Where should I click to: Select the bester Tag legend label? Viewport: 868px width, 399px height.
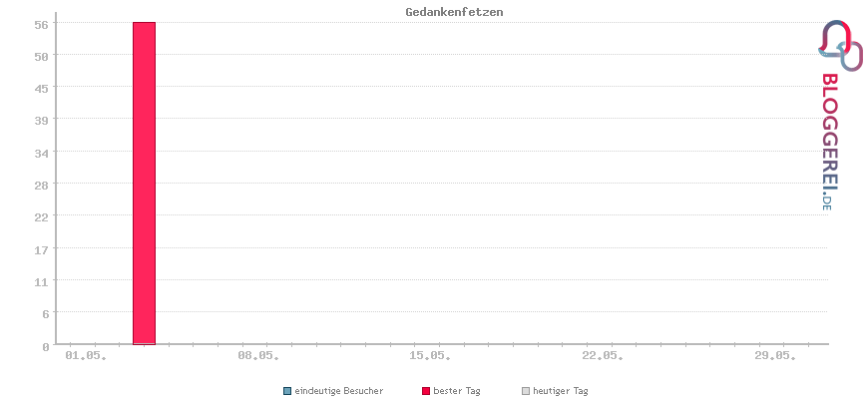pyautogui.click(x=457, y=391)
